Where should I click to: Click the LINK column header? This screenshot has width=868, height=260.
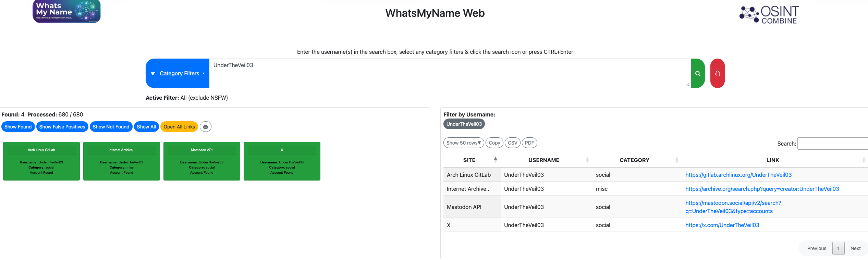773,160
